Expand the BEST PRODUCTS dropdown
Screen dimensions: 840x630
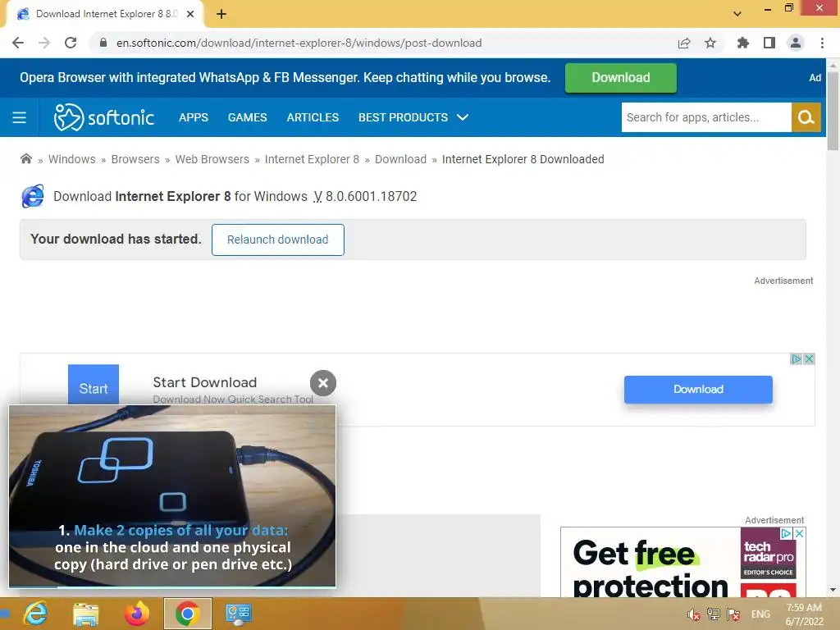click(413, 117)
